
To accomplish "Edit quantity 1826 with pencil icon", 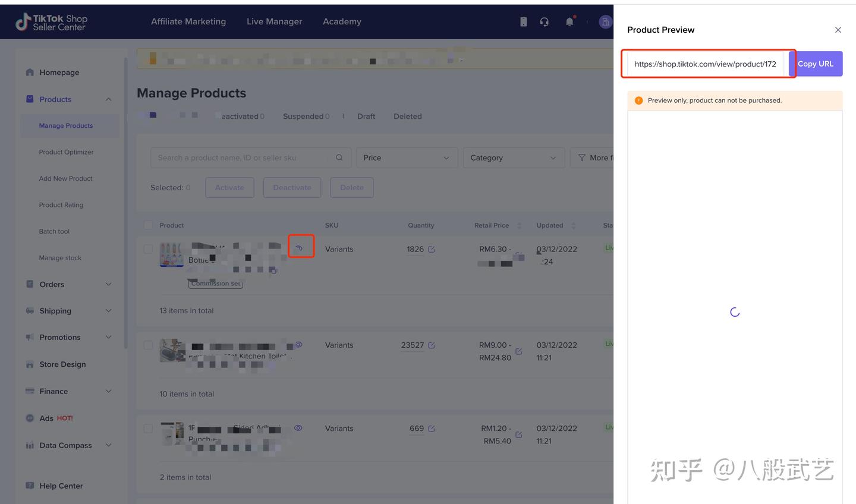I will pyautogui.click(x=432, y=250).
